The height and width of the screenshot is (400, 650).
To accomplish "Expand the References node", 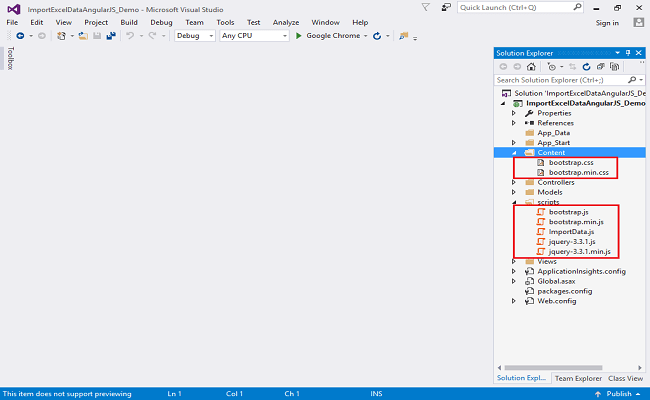I will click(x=514, y=123).
